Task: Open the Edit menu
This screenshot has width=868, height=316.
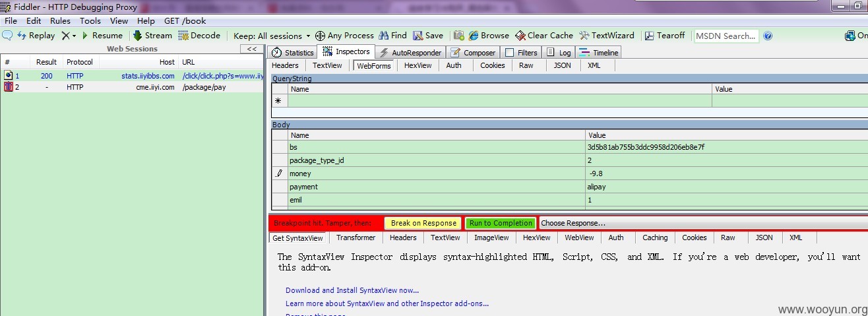Action: (x=34, y=21)
